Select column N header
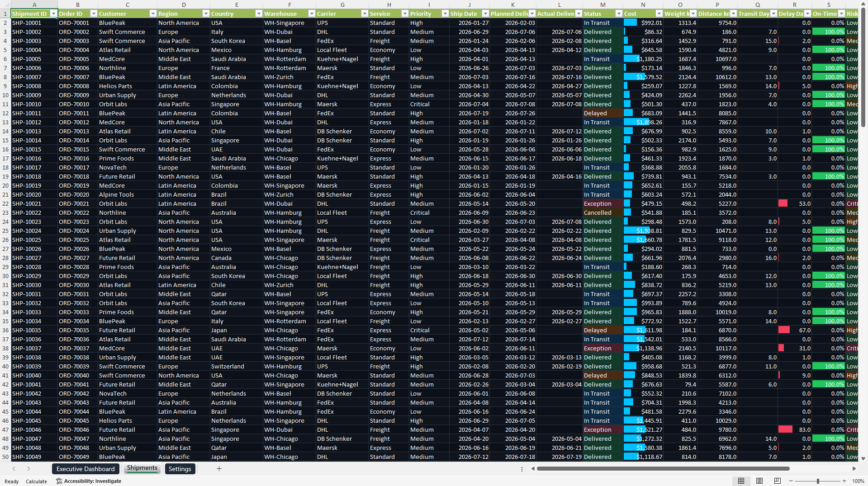 pyautogui.click(x=643, y=5)
